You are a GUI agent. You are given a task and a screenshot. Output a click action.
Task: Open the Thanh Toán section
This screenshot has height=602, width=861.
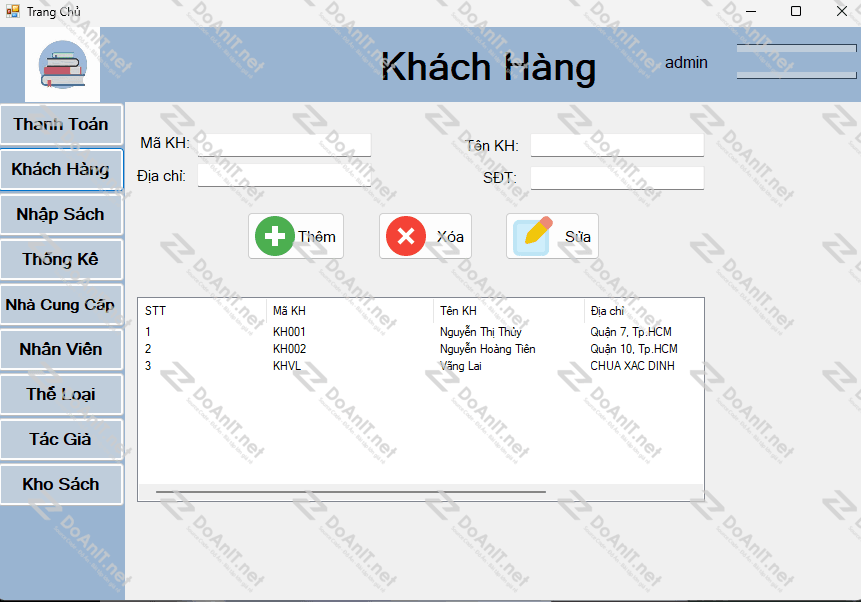(61, 124)
